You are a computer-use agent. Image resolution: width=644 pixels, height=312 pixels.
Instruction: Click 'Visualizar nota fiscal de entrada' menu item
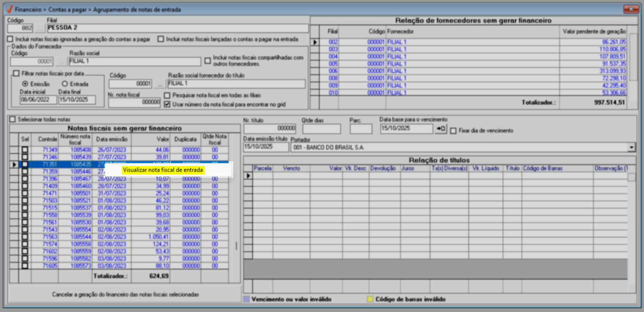(163, 170)
